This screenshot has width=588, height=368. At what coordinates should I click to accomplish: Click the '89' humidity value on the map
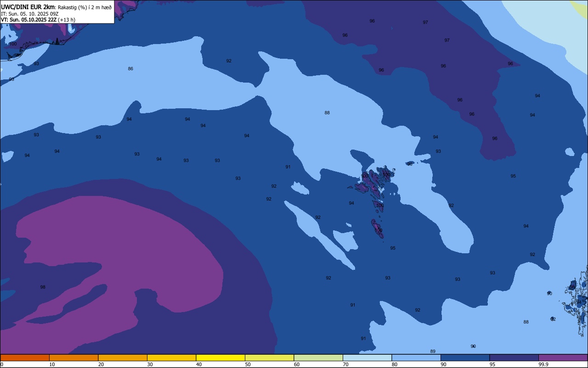pos(433,351)
